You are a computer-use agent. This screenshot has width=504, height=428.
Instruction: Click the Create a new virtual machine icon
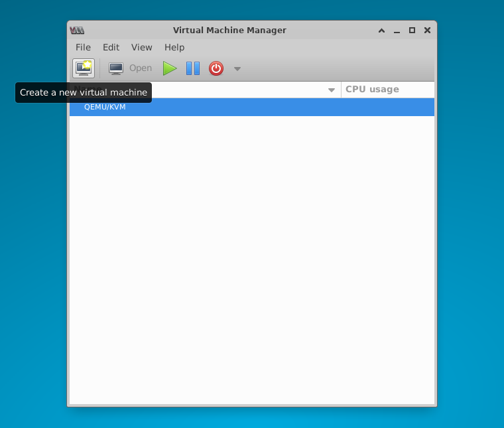coord(84,68)
